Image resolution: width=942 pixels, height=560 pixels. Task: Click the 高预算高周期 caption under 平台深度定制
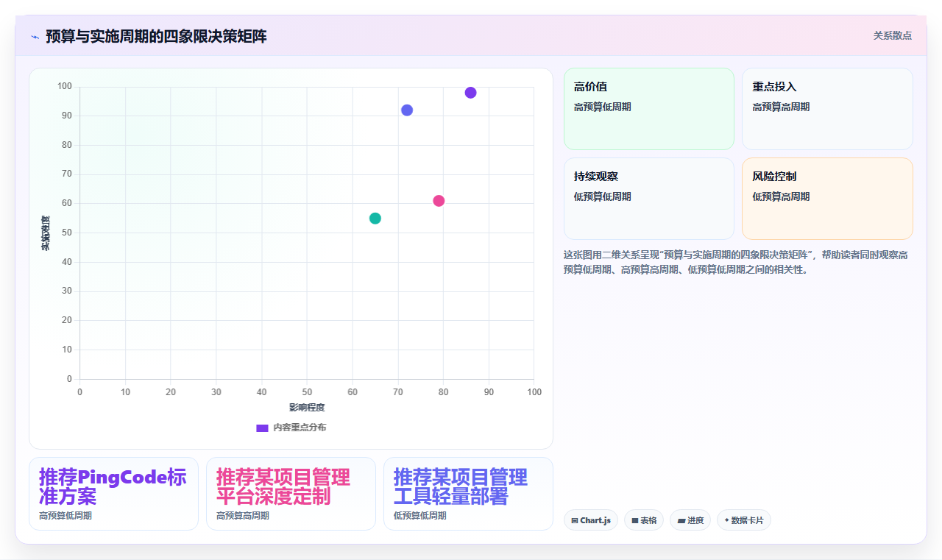point(243,516)
